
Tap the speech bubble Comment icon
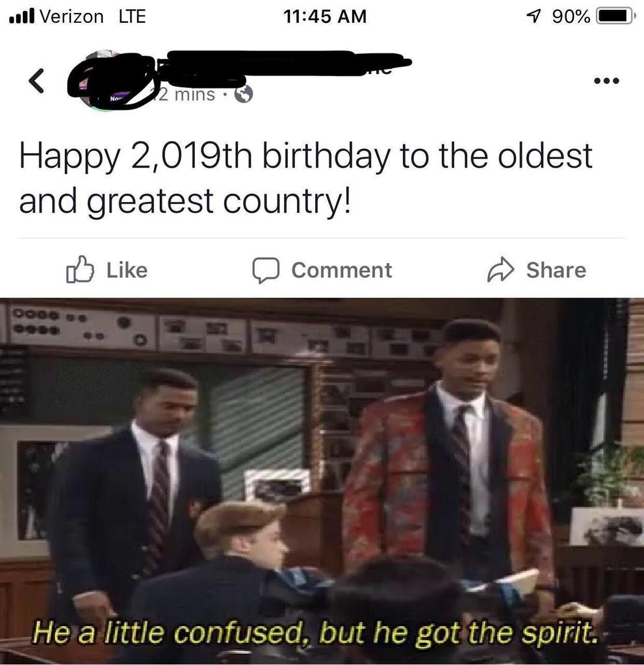click(266, 270)
